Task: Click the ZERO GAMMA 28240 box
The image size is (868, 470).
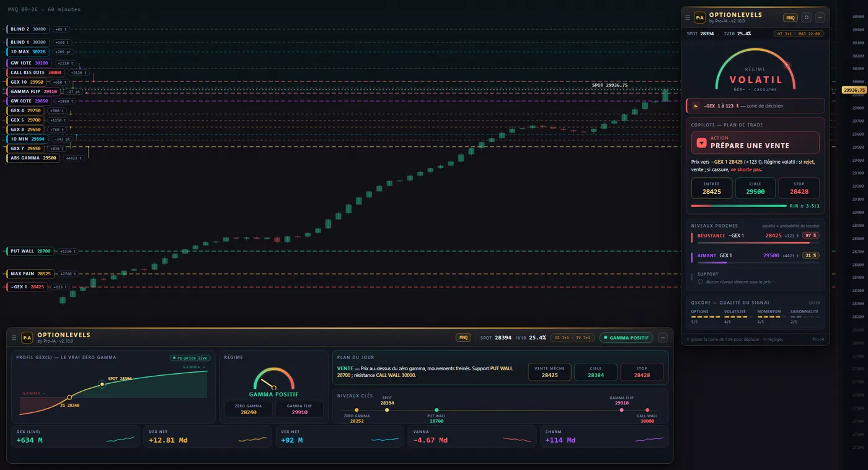Action: coord(248,409)
